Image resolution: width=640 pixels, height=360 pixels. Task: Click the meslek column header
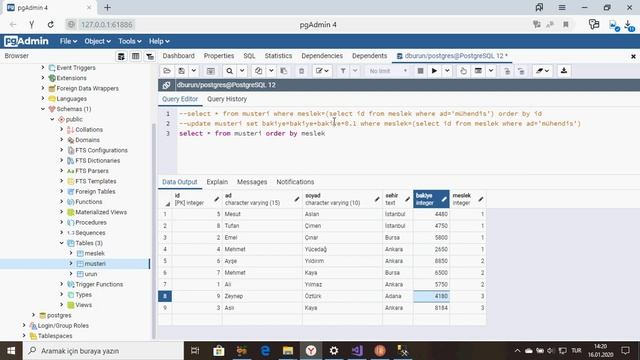click(x=468, y=199)
